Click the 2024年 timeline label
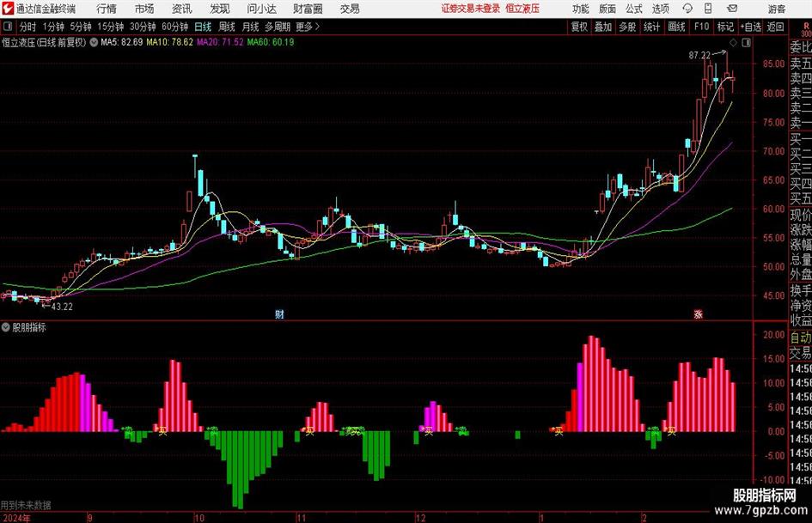Viewport: 812px width, 523px height. tap(16, 518)
